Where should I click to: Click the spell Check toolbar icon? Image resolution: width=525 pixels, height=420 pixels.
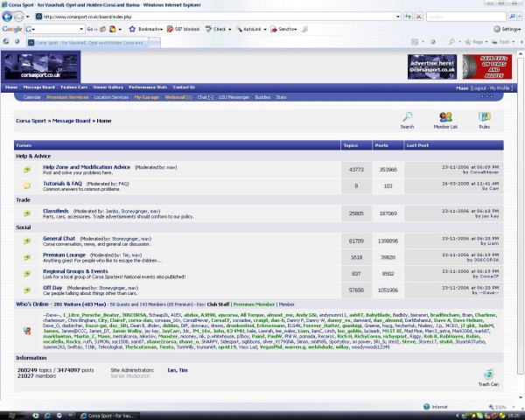point(208,29)
